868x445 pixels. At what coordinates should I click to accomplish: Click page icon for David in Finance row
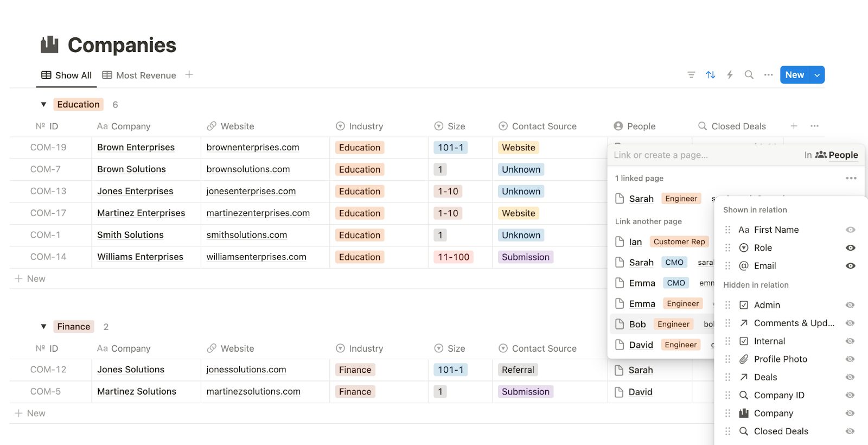(619, 392)
